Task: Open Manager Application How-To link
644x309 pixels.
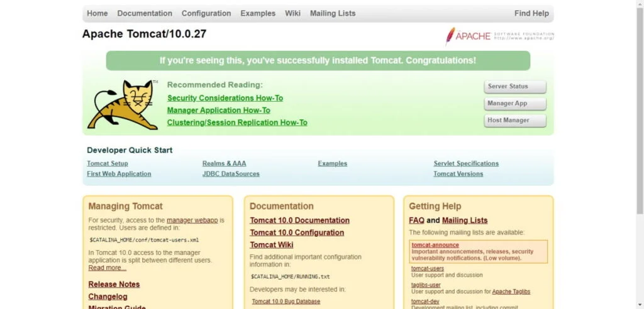Action: point(218,111)
